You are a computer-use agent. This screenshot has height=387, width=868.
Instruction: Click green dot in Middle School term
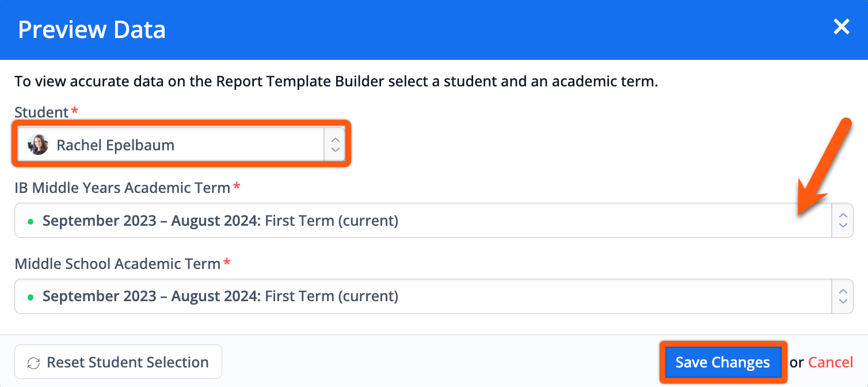click(x=30, y=297)
